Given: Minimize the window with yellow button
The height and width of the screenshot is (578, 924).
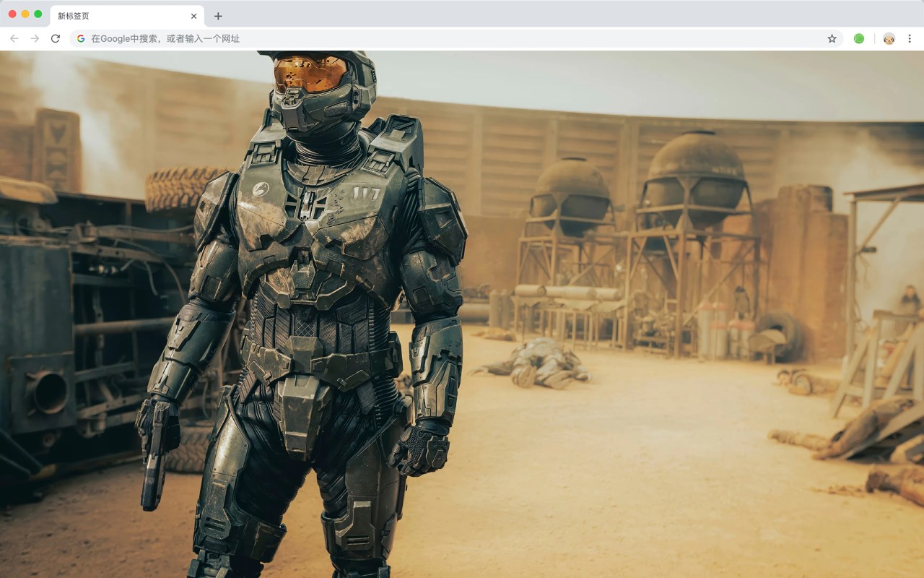Looking at the screenshot, I should pos(25,14).
